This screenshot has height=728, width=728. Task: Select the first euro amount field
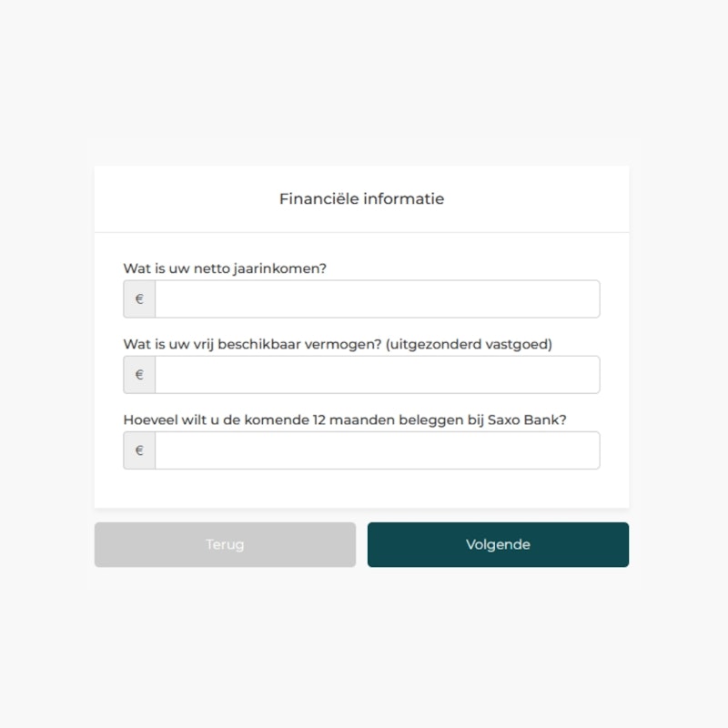click(378, 299)
